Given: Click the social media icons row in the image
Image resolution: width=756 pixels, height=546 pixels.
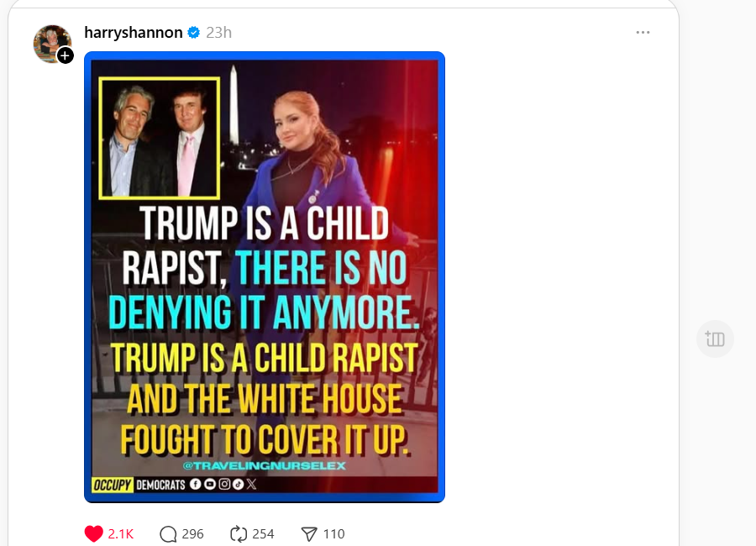Looking at the screenshot, I should click(x=222, y=484).
